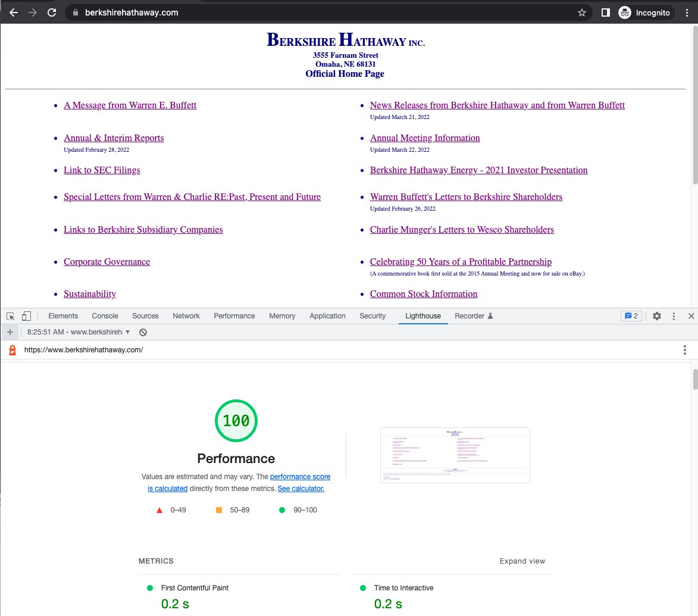Open the side panel icon in Chrome toolbar
698x616 pixels.
point(605,12)
